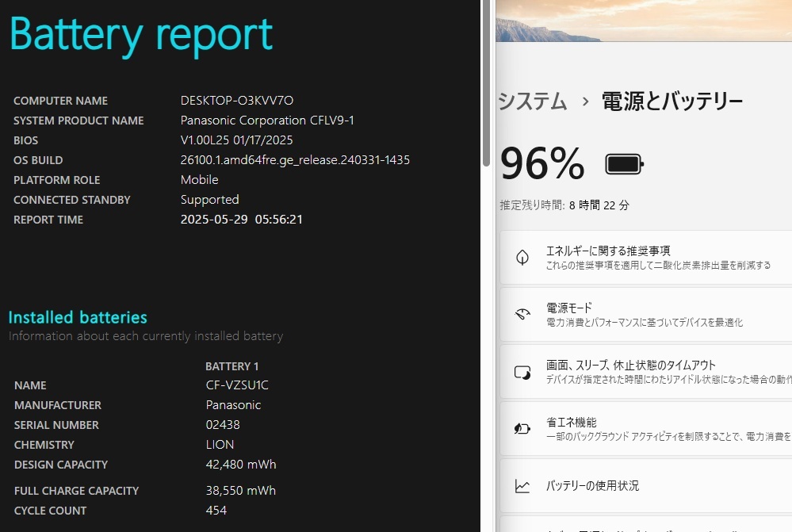The width and height of the screenshot is (792, 532).
Task: Click the 電源とバッテリー breadcrumb title
Action: [672, 101]
